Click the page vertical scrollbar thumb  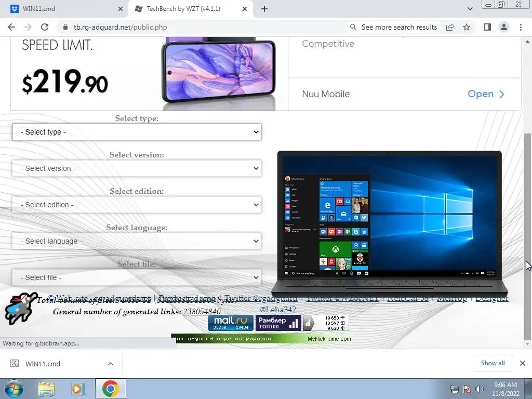[x=527, y=236]
